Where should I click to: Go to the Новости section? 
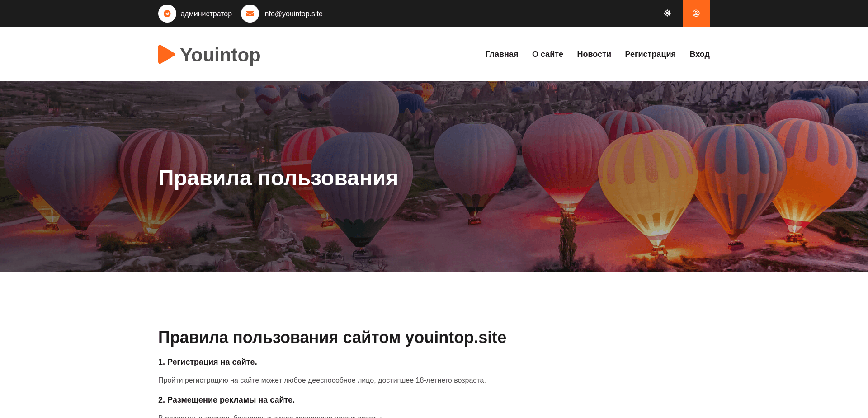click(594, 54)
